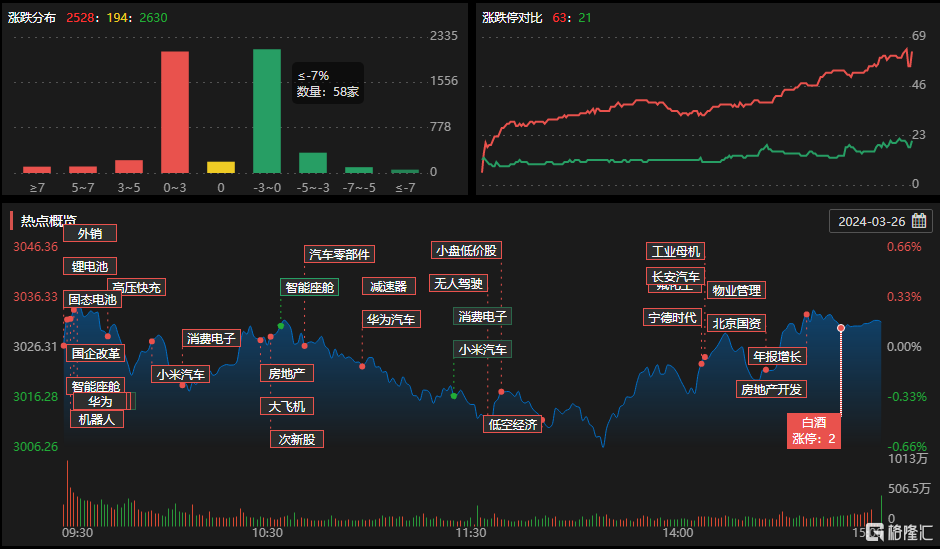Click the ≤-7 axis label
Screen dimensions: 940x549
coord(405,188)
